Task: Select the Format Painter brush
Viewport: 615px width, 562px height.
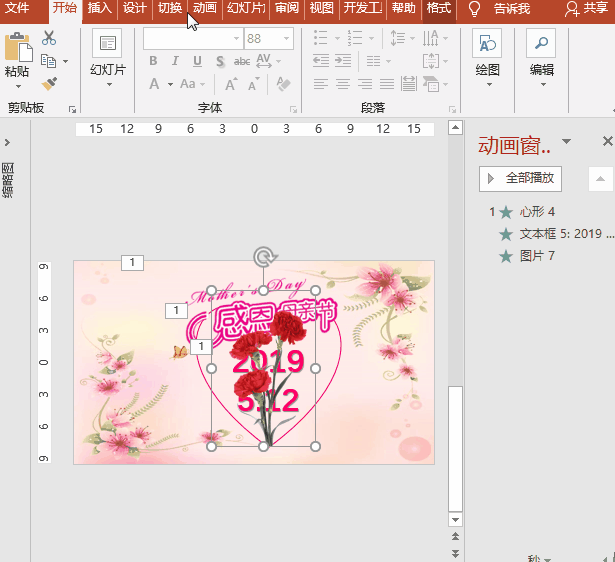Action: 49,84
